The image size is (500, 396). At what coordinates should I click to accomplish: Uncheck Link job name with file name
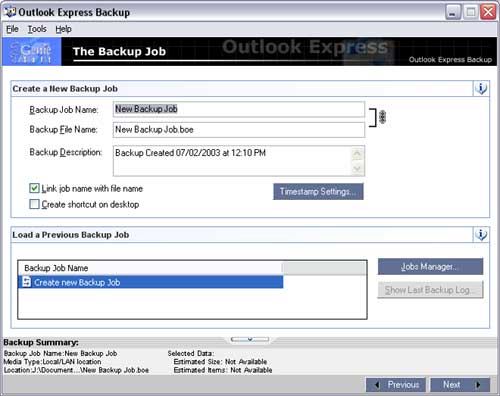pyautogui.click(x=34, y=188)
